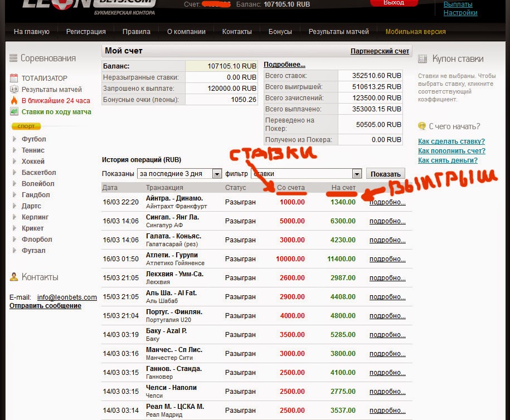Click the green live betting icon
Screen dimensions: 510x420
pyautogui.click(x=14, y=112)
